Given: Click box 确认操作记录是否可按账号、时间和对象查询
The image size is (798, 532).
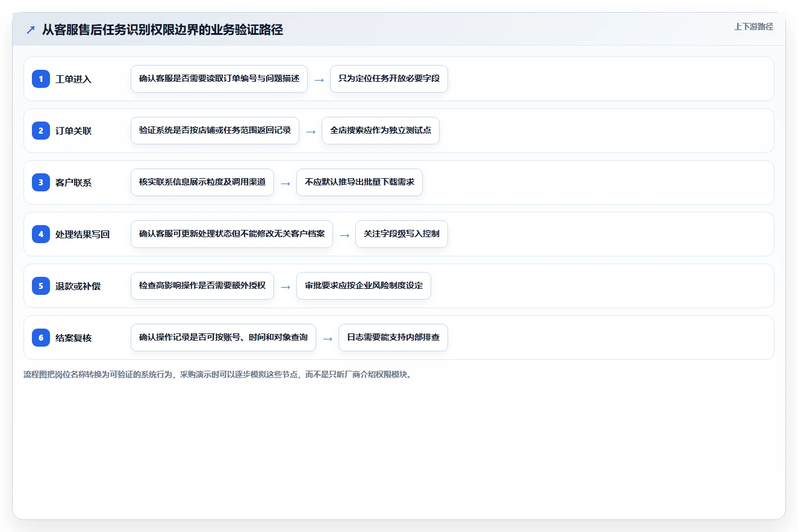Looking at the screenshot, I should tap(223, 338).
